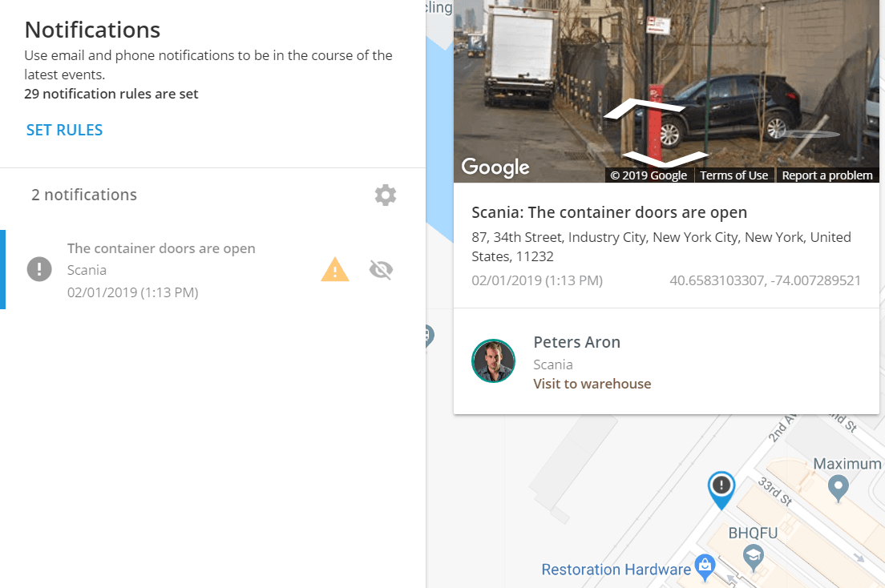Click the coordinates 40.6583103307, -74.007289521

pos(765,280)
